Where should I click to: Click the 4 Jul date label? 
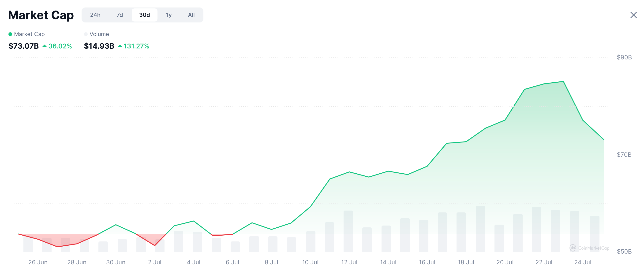click(x=194, y=262)
